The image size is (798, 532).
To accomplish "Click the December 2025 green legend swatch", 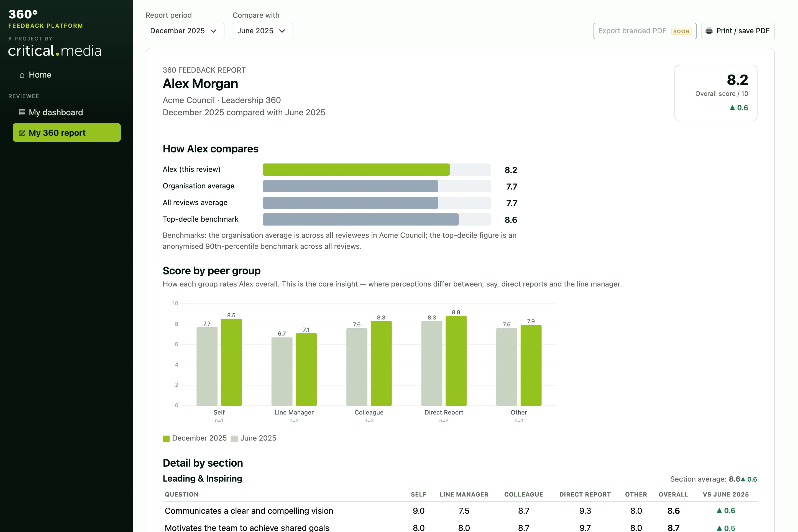I will click(x=166, y=439).
